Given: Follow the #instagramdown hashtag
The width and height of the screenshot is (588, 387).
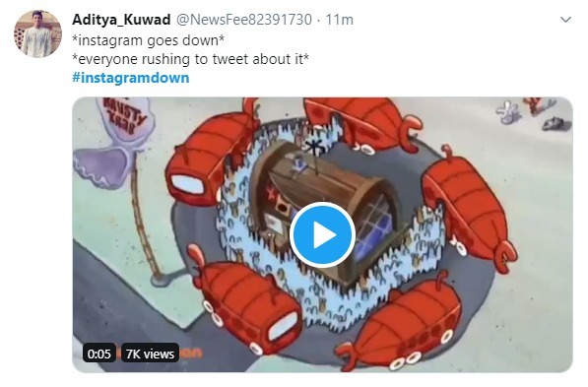Looking at the screenshot, I should pos(131,78).
